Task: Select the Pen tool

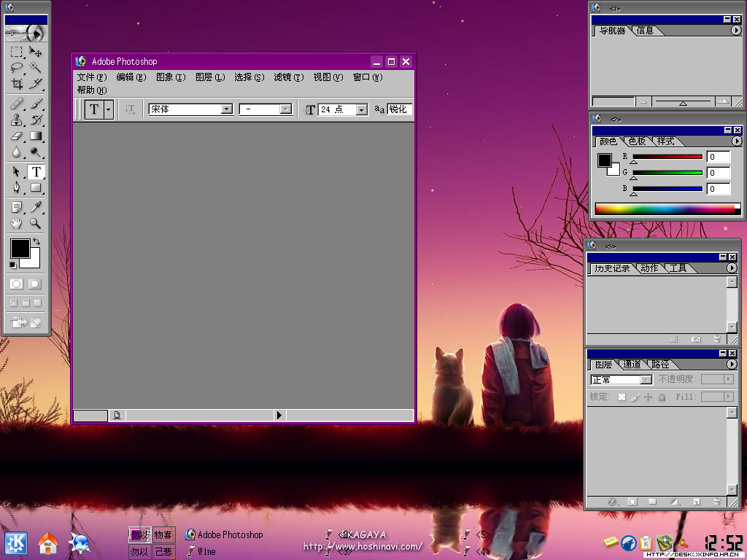Action: 17,187
